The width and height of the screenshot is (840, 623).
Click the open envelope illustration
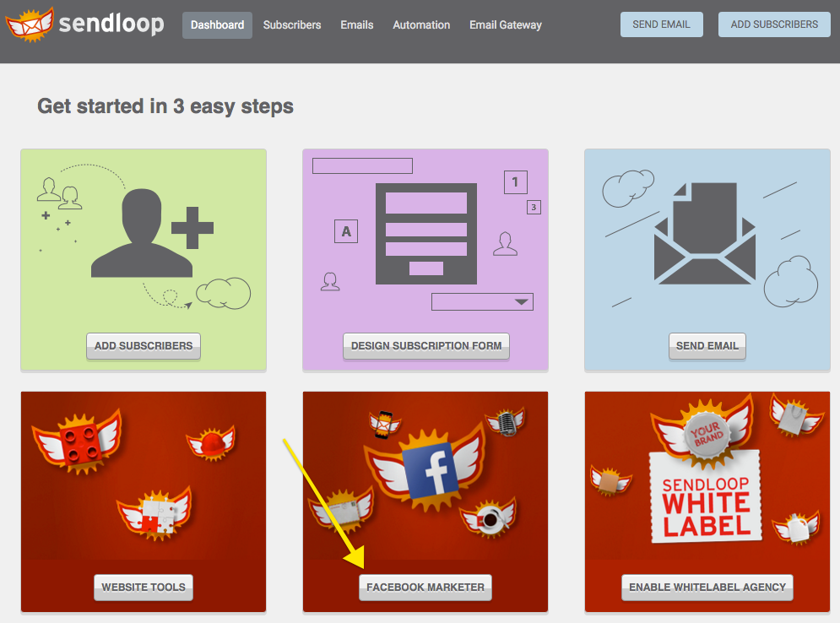click(704, 233)
